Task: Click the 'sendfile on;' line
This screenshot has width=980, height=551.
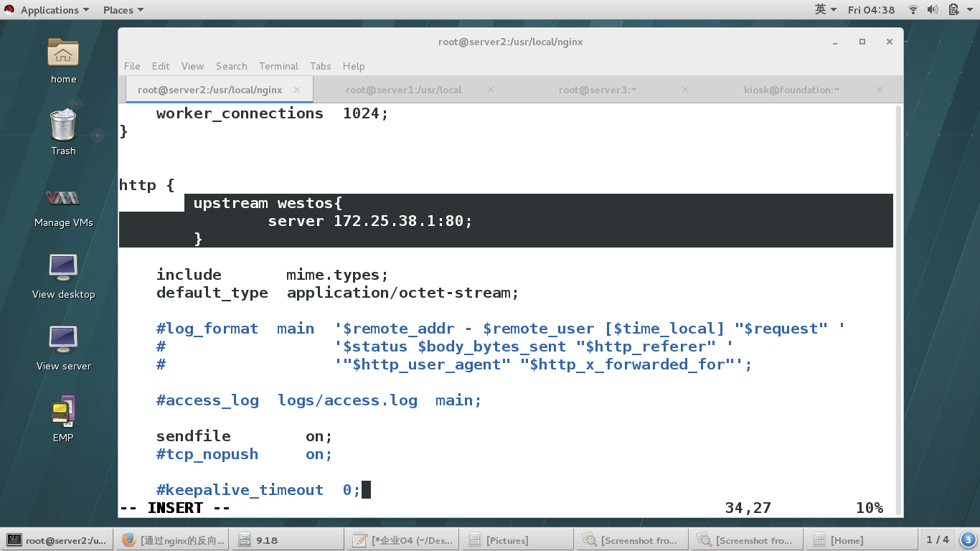Action: coord(245,436)
